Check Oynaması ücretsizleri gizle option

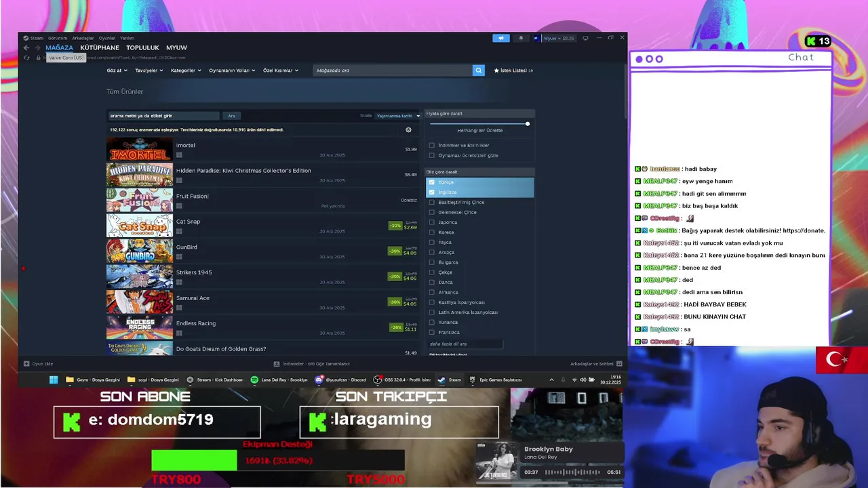[432, 155]
